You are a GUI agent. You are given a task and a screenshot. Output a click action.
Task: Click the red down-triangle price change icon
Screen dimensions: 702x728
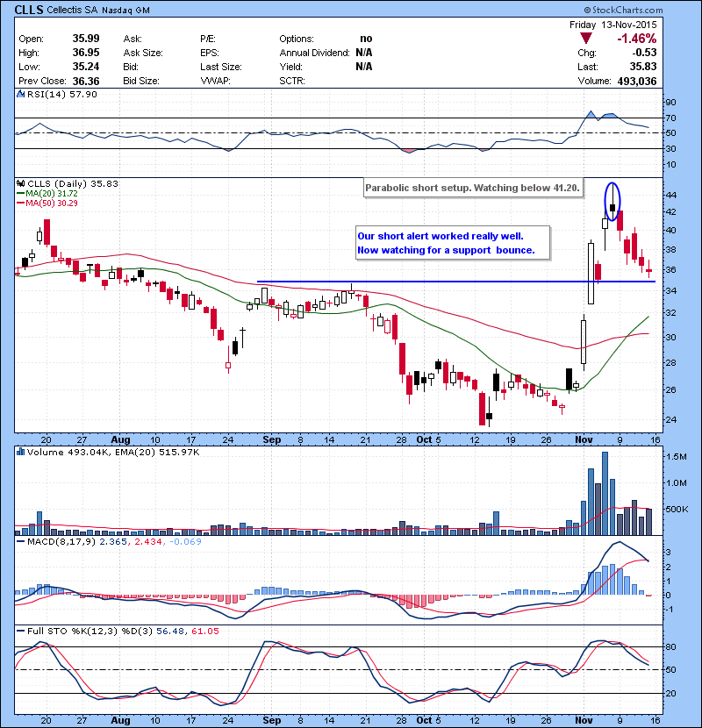(586, 39)
